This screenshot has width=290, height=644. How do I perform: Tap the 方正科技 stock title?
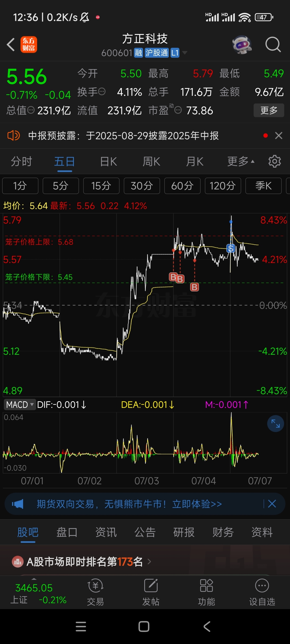[x=145, y=39]
